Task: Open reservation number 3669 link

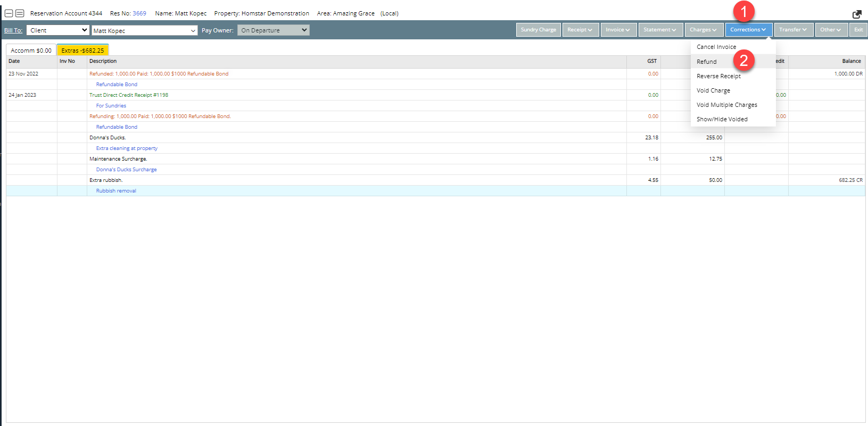Action: (139, 13)
